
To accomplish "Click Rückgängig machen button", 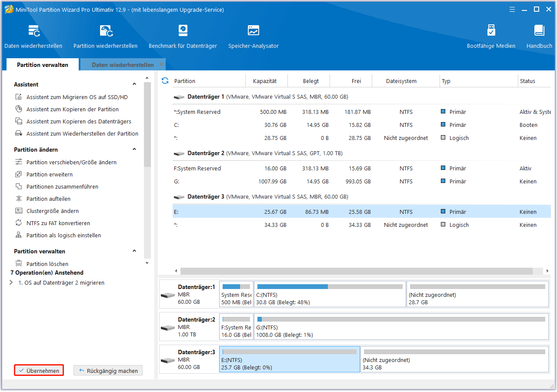I will 108,371.
